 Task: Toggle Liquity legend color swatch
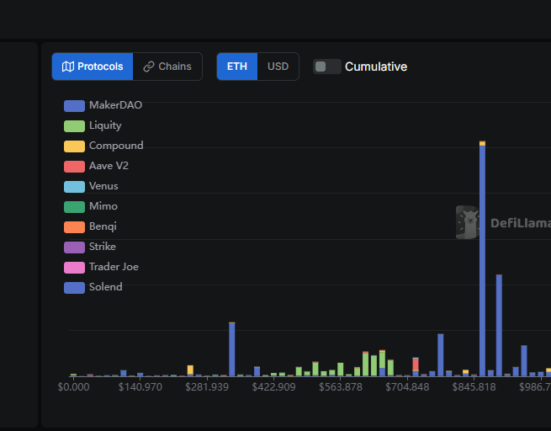[74, 126]
